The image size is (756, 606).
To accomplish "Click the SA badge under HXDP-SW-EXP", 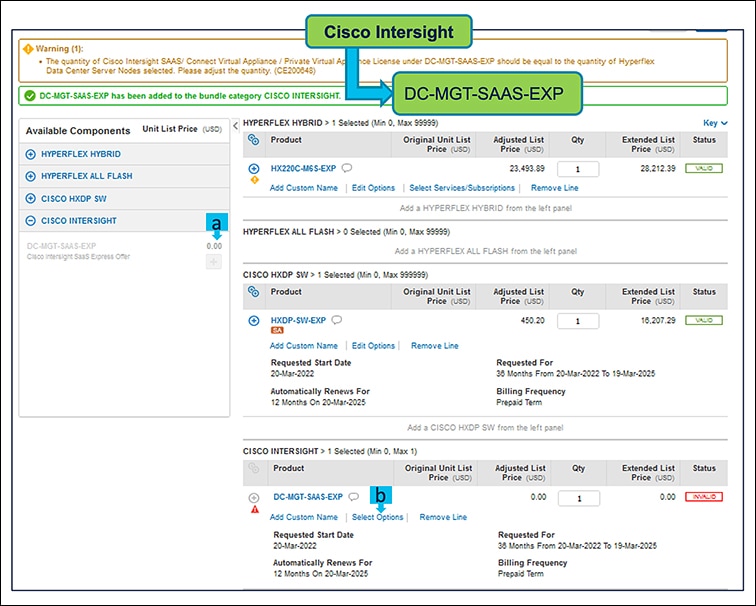I will click(277, 330).
